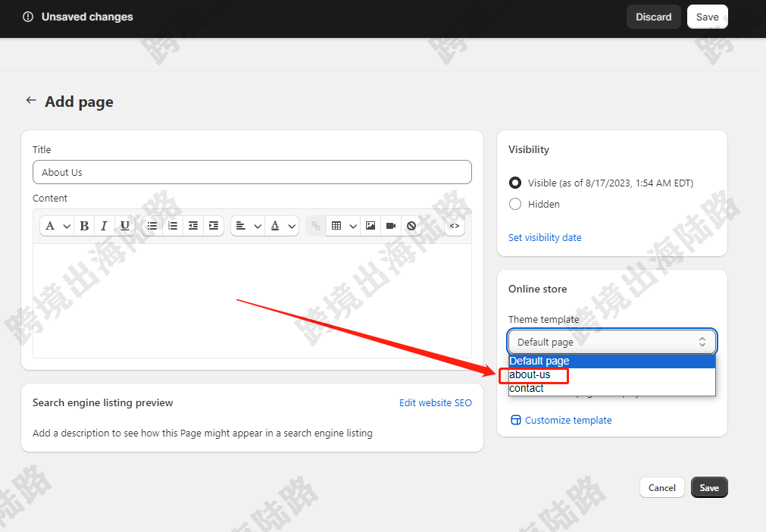Click the Customize template icon
The width and height of the screenshot is (766, 532).
516,420
